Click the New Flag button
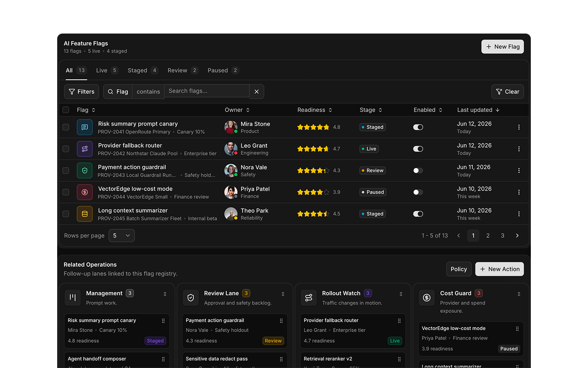588x368 pixels. pos(503,47)
